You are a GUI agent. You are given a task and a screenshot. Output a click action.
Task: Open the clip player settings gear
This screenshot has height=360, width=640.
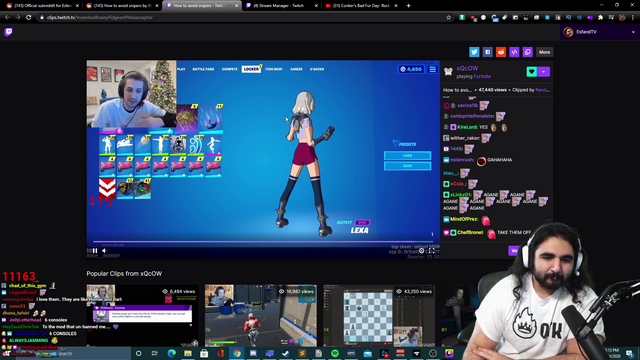(422, 251)
